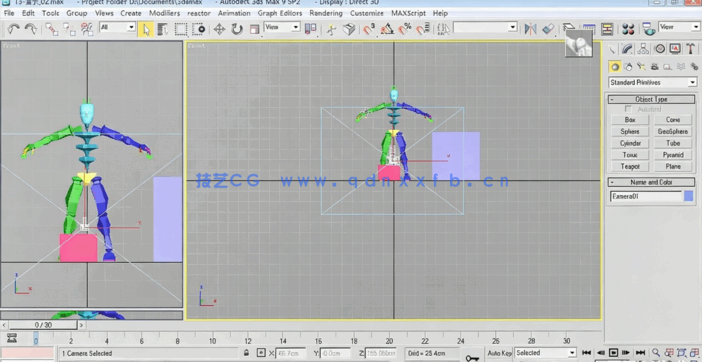Viewport: 702px width, 362px height.
Task: Switch to the Modify panel tab
Action: coord(628,49)
